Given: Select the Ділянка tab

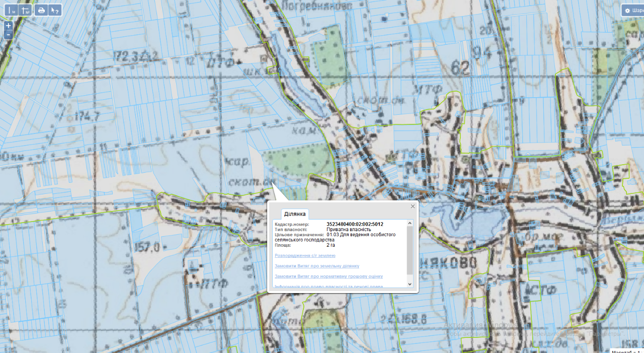Looking at the screenshot, I should click(x=295, y=214).
